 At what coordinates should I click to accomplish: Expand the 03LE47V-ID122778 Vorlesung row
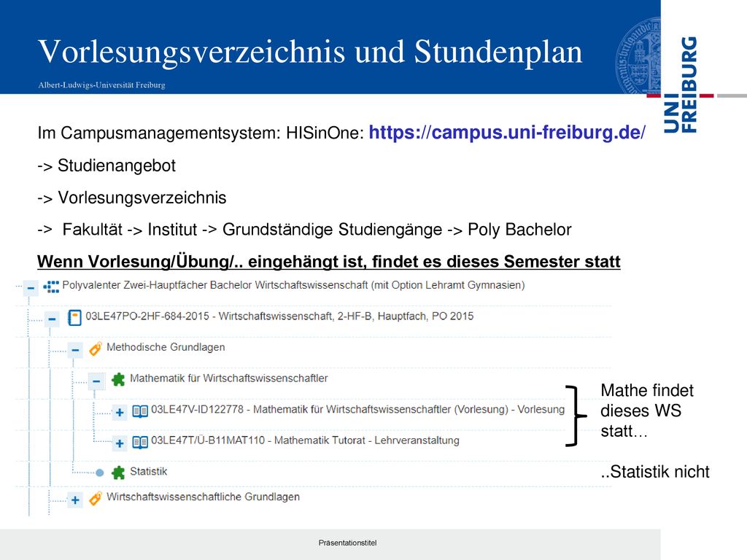click(120, 413)
